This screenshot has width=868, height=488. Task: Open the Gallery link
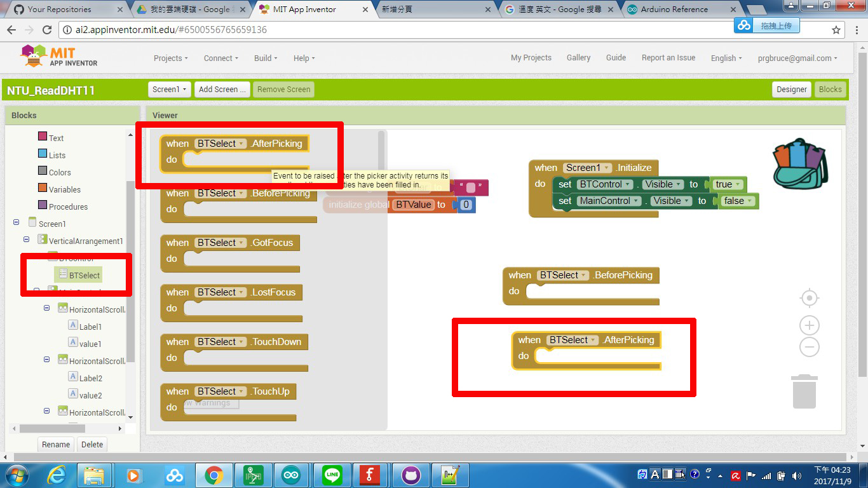pyautogui.click(x=578, y=57)
